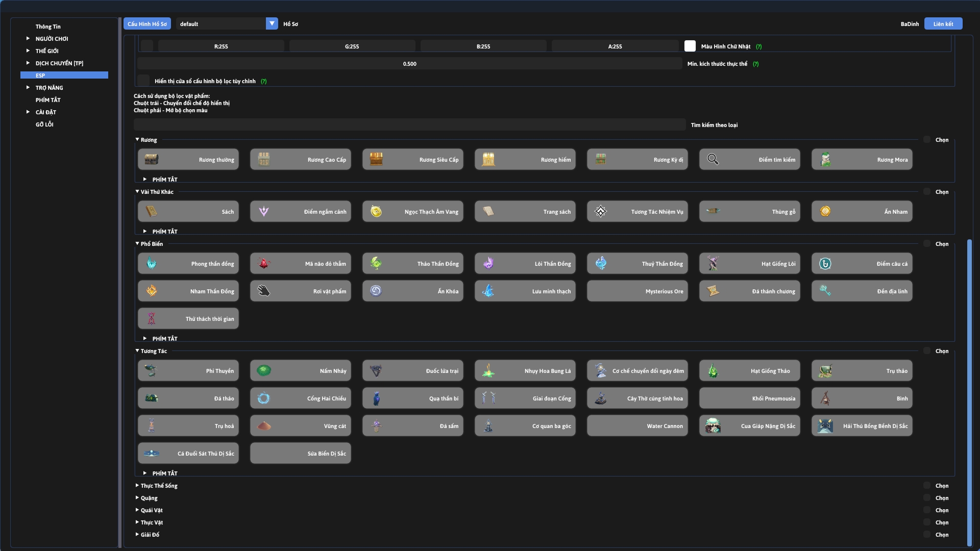Screen dimensions: 980x551
Task: Click the Cổng Hai Chiều portal icon
Action: (263, 398)
